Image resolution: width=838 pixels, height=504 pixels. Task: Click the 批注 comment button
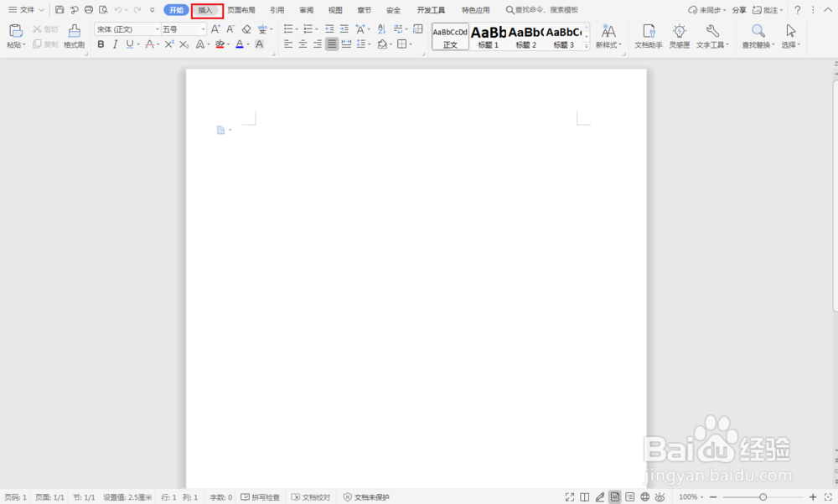click(x=768, y=10)
